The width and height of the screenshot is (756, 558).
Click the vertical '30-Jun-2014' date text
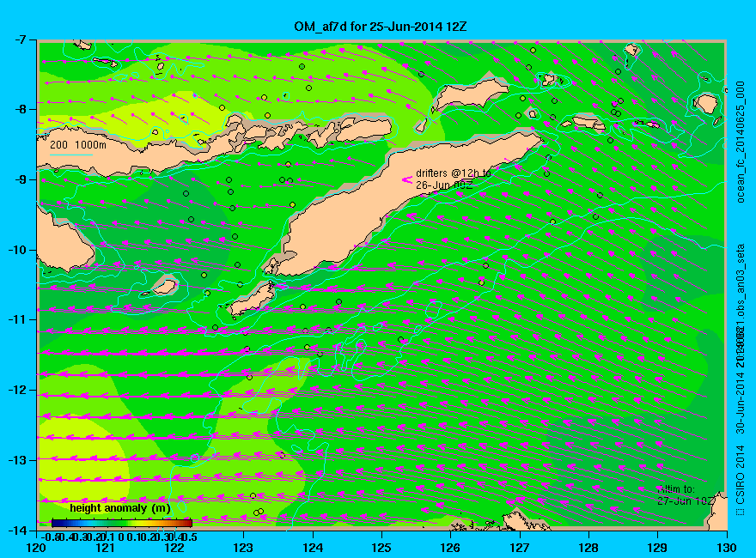(740, 403)
